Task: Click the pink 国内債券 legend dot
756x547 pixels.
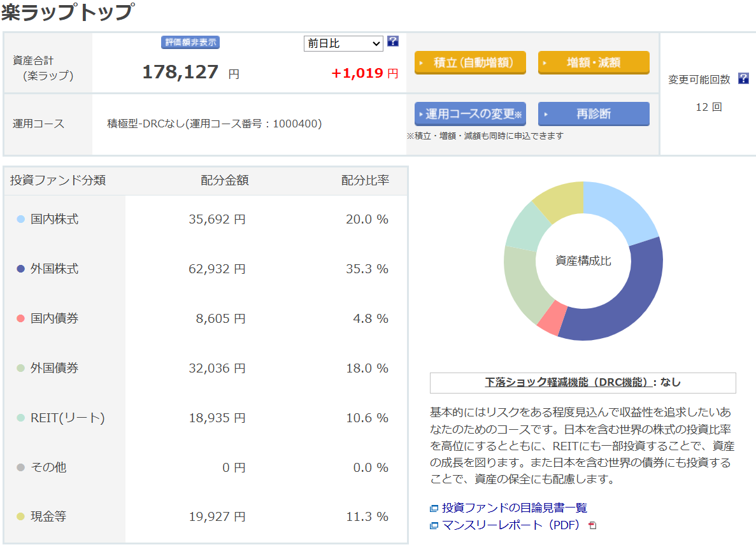Action: pos(21,318)
